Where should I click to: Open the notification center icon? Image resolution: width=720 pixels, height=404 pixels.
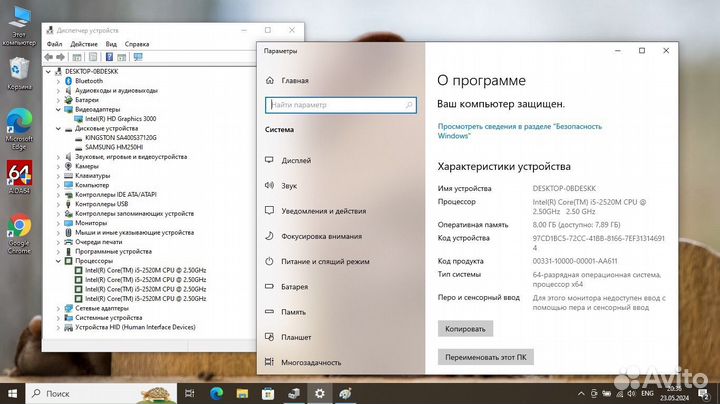[x=703, y=393]
